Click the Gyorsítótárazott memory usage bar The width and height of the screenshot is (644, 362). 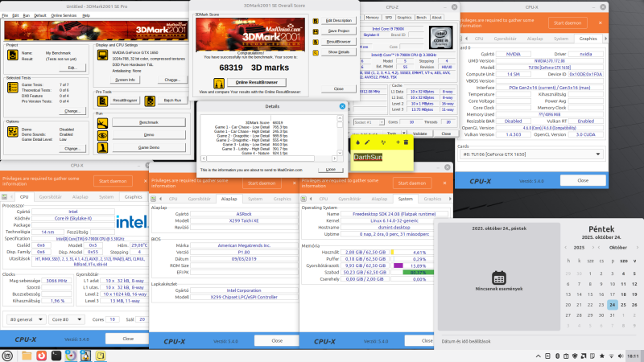(x=412, y=265)
